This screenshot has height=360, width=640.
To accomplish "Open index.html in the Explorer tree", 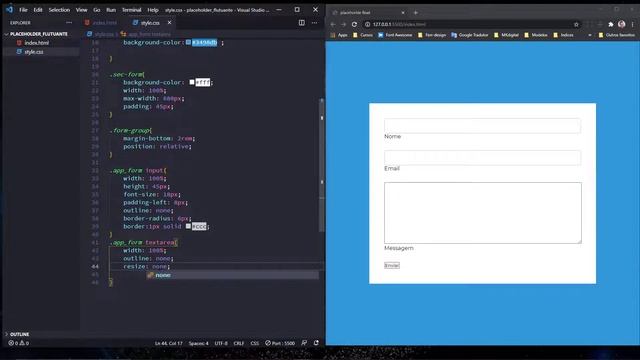I will pyautogui.click(x=36, y=43).
